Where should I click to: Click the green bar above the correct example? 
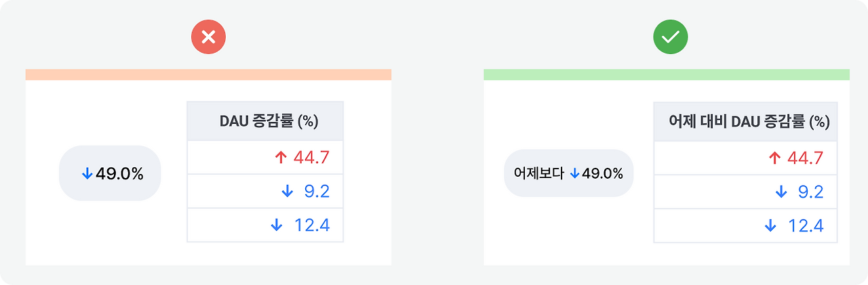pos(667,74)
